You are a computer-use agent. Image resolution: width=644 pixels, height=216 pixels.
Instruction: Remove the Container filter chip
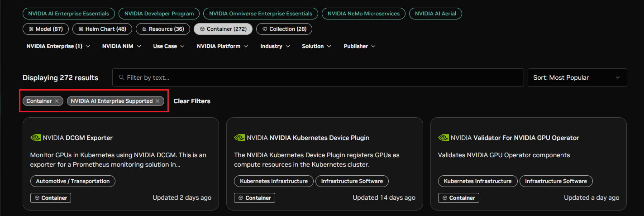pos(57,101)
